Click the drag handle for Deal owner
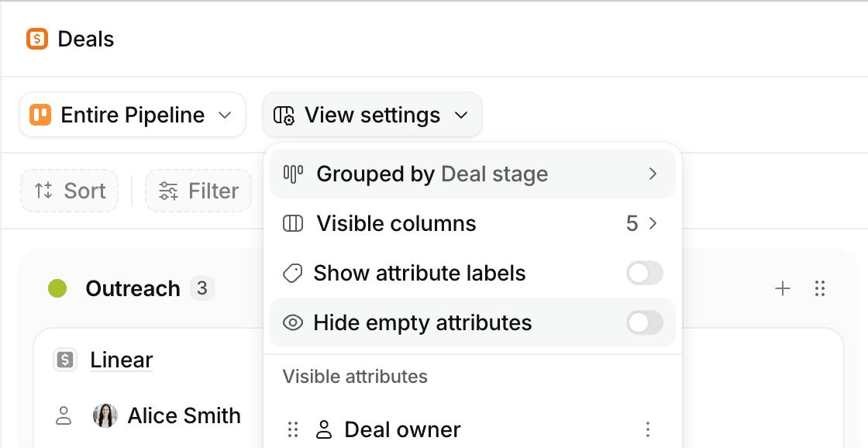The height and width of the screenshot is (448, 868). (293, 429)
